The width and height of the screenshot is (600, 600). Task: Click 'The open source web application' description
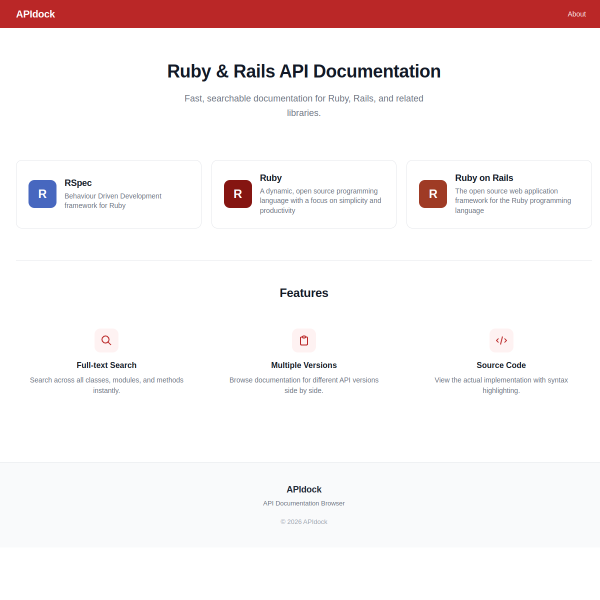click(513, 201)
